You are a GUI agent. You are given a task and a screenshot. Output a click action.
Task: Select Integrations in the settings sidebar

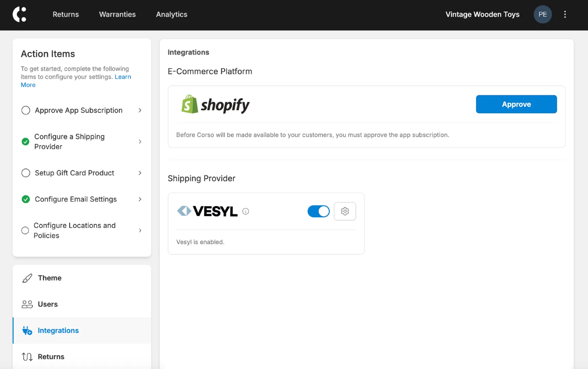tap(82, 331)
